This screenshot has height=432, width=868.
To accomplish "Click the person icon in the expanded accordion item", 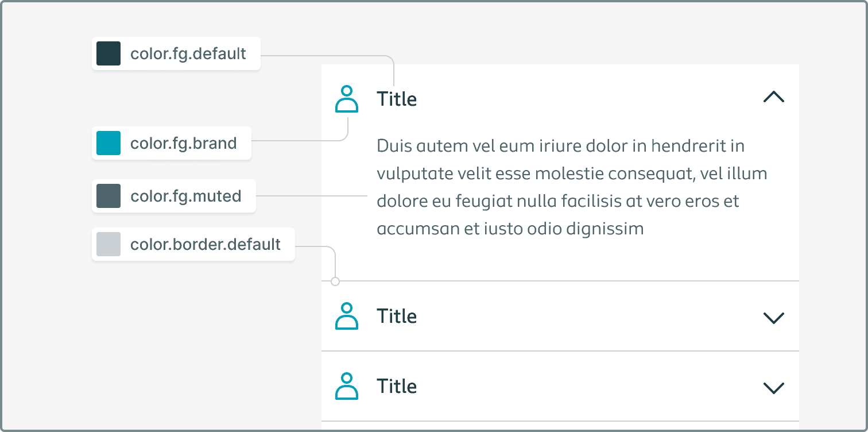I will pyautogui.click(x=347, y=99).
